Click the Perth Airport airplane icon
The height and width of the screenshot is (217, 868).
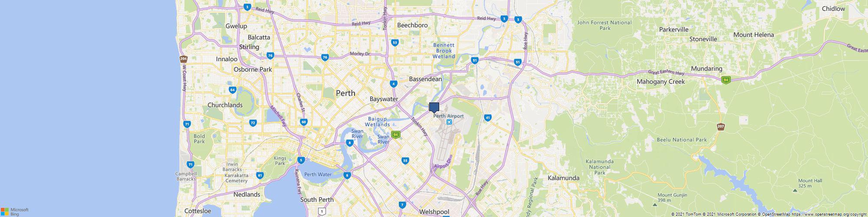[x=449, y=122]
